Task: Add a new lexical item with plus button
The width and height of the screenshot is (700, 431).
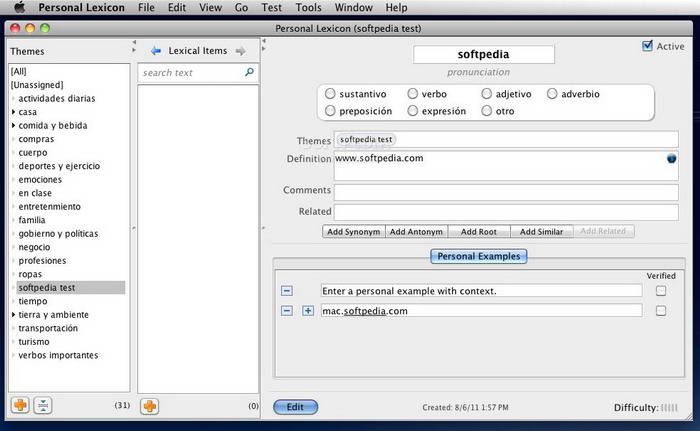Action: pos(150,406)
